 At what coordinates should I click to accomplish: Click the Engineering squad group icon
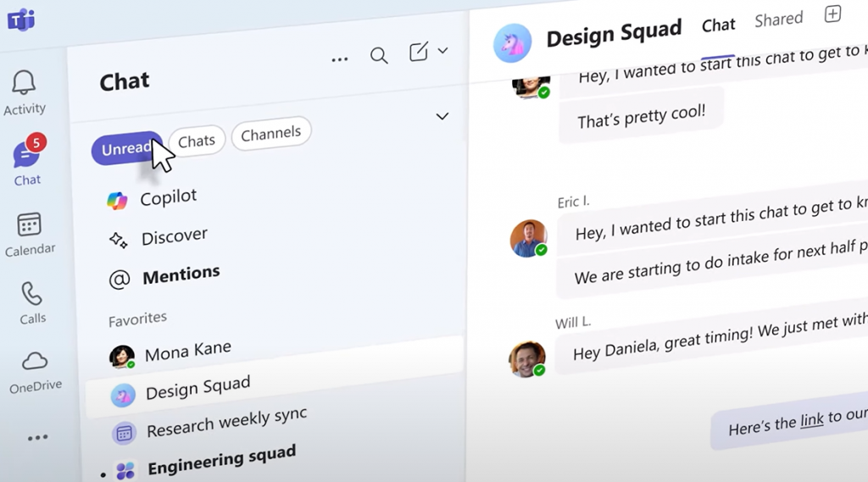point(125,470)
